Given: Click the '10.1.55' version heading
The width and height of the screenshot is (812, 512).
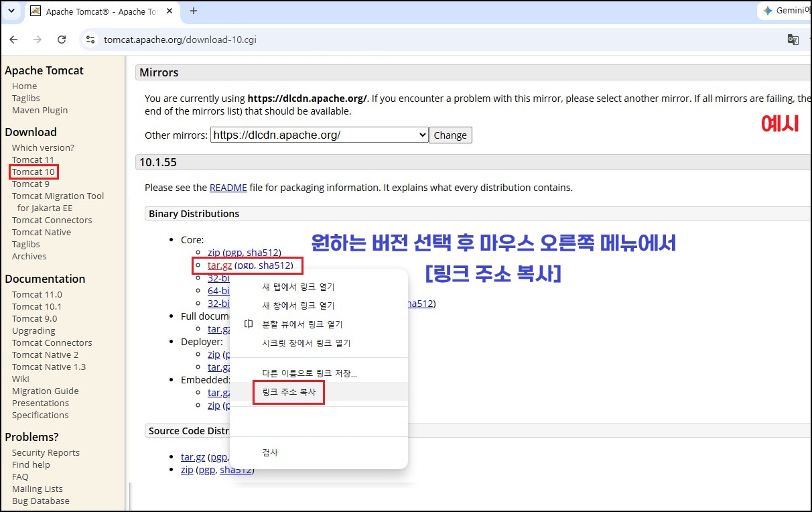Looking at the screenshot, I should pyautogui.click(x=157, y=162).
